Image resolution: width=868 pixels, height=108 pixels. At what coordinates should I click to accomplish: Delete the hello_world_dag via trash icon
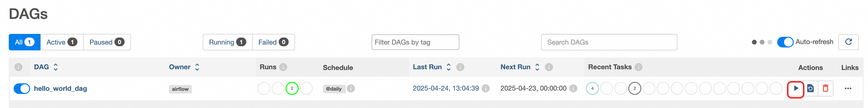click(x=825, y=89)
